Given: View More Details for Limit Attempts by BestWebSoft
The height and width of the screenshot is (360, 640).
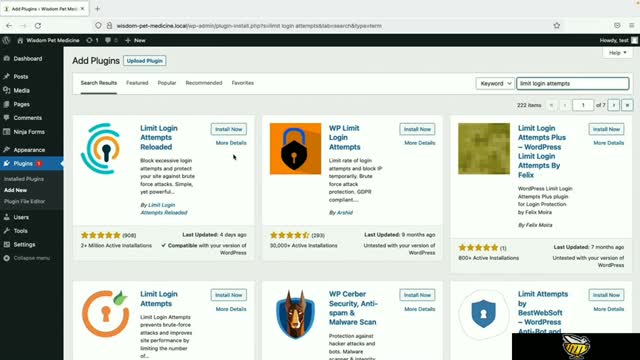Looking at the screenshot, I should [x=609, y=309].
